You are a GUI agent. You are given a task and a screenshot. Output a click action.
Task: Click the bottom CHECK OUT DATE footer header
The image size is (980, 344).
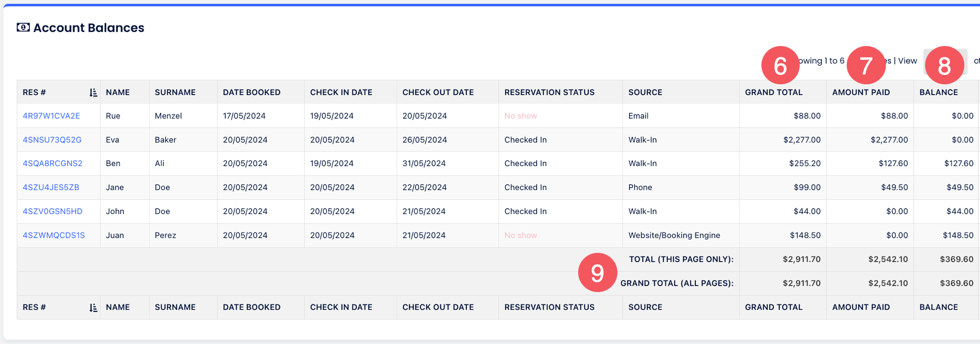[438, 308]
